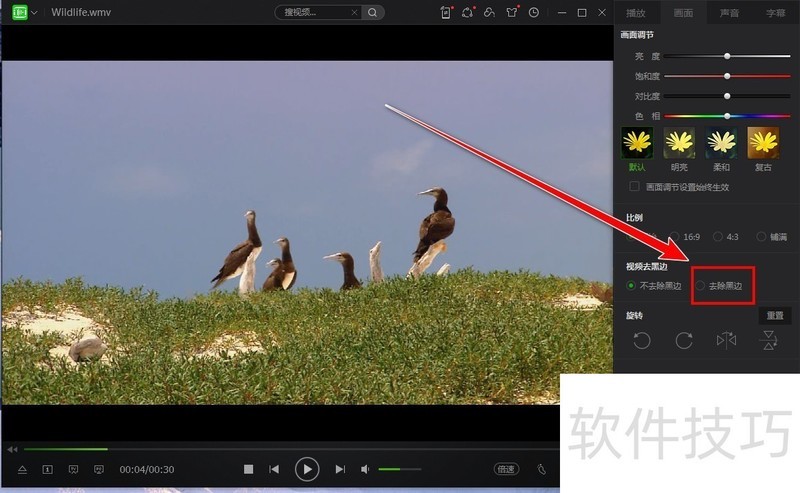
Task: Open the app logo dropdown arrow
Action: coord(35,13)
